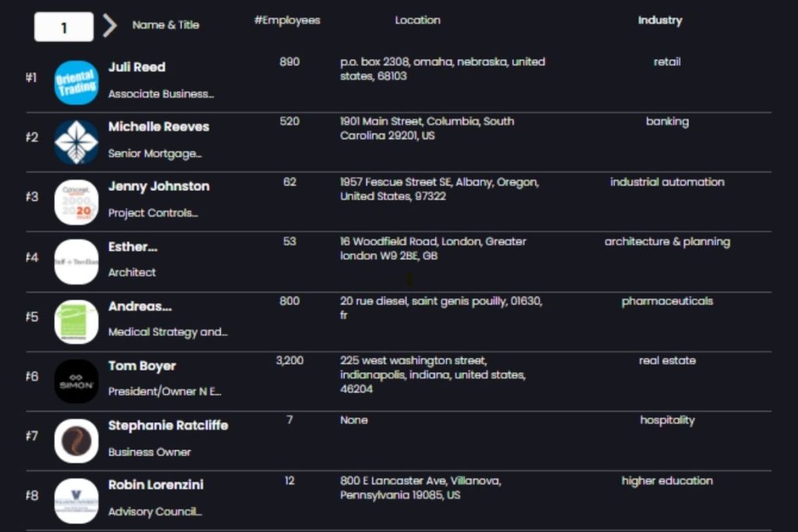Click Michelle Reeves' bank logo icon
798x532 pixels.
pos(76,142)
